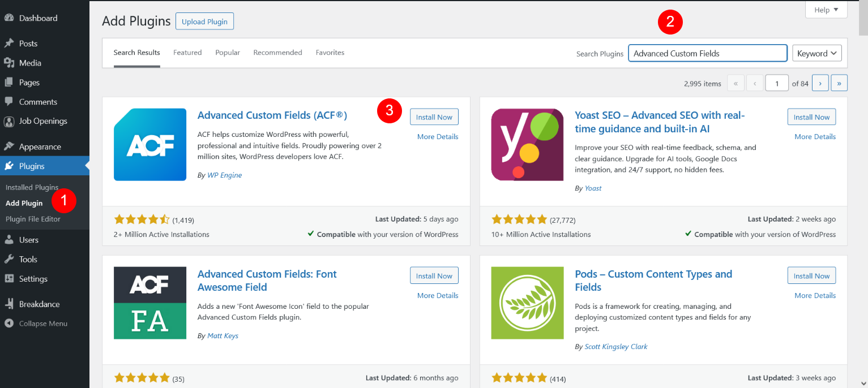
Task: Switch to the Popular tab
Action: (x=228, y=53)
